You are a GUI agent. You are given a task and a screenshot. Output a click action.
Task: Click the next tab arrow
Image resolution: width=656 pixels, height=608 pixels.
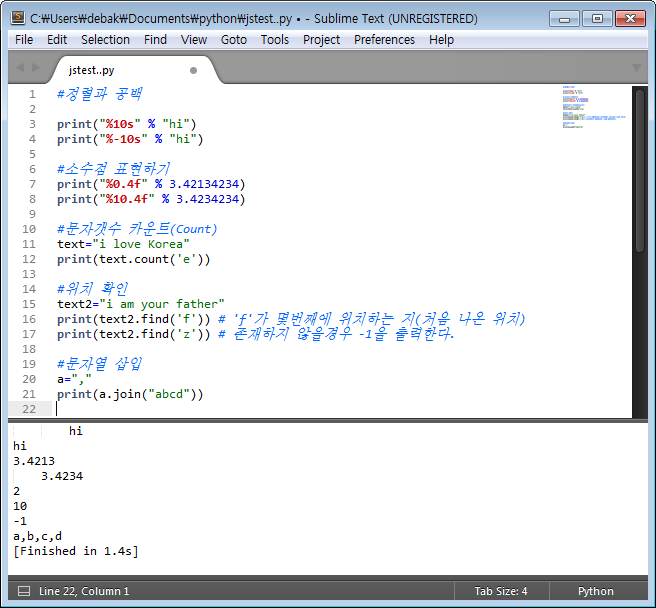pos(36,67)
